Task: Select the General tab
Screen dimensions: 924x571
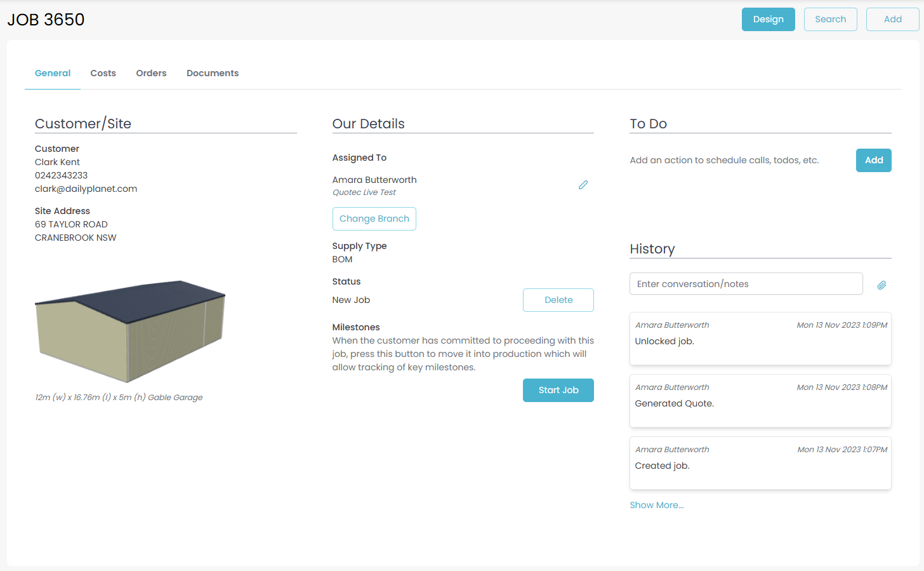Action: (53, 73)
